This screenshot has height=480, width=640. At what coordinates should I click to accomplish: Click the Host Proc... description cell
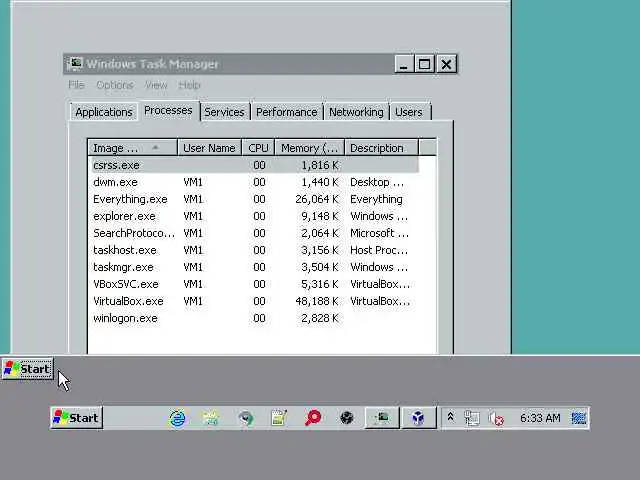(379, 250)
